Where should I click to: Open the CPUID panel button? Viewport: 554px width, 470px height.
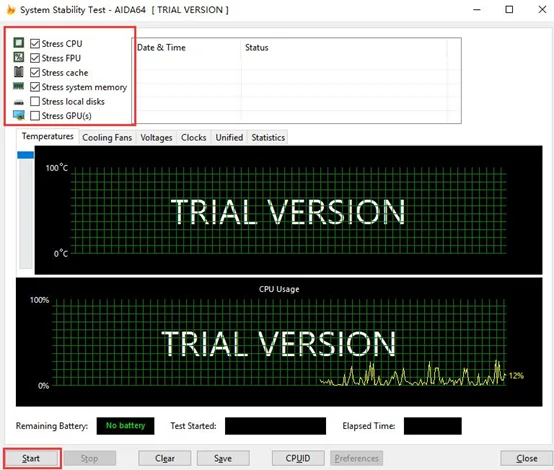pos(298,458)
